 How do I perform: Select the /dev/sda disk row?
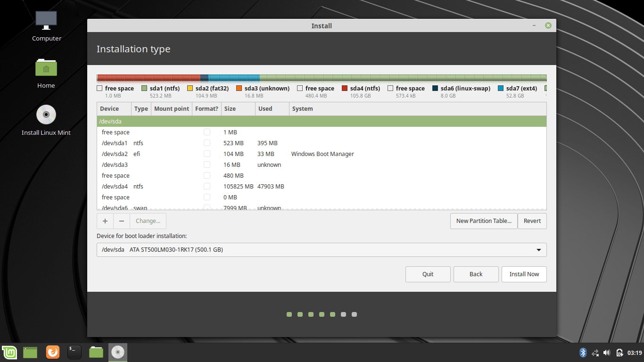tap(322, 121)
